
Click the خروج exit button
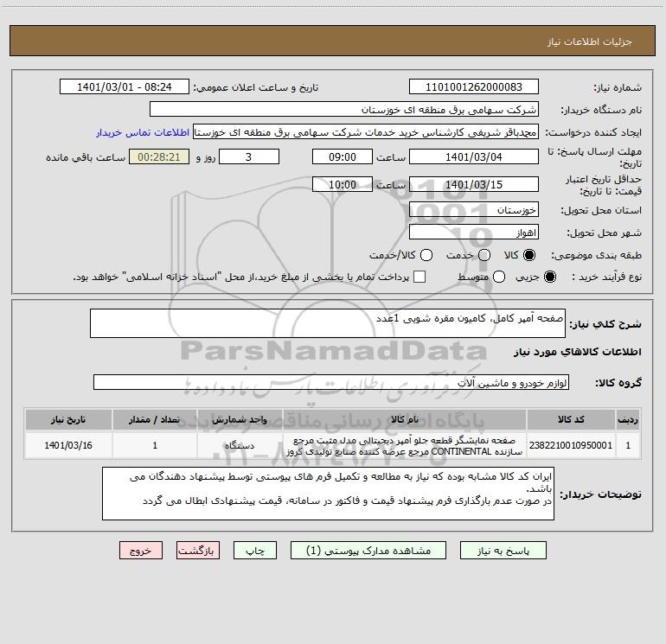pos(141,551)
